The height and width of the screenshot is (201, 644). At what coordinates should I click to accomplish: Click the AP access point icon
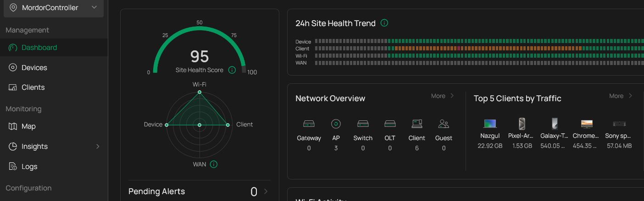tap(336, 124)
